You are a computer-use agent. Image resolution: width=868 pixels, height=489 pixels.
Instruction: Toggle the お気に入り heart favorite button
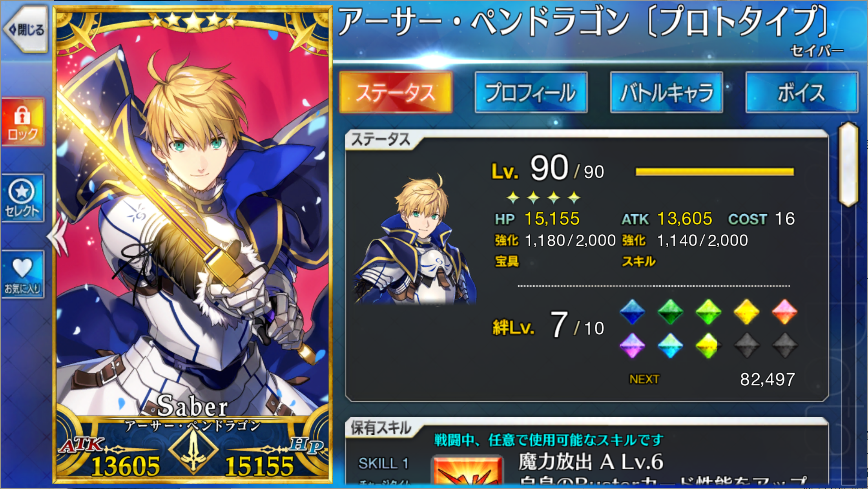tap(23, 274)
